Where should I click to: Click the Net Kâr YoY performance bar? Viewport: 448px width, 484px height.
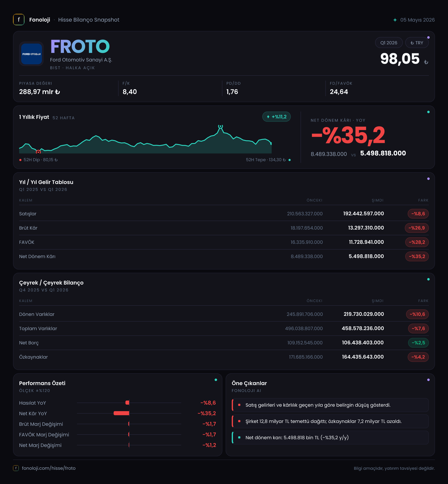pyautogui.click(x=121, y=413)
